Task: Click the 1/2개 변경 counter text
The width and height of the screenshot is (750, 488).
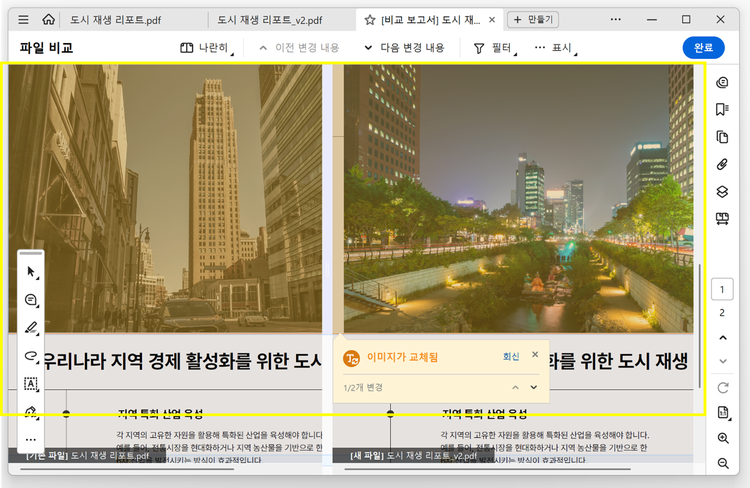Action: (363, 388)
